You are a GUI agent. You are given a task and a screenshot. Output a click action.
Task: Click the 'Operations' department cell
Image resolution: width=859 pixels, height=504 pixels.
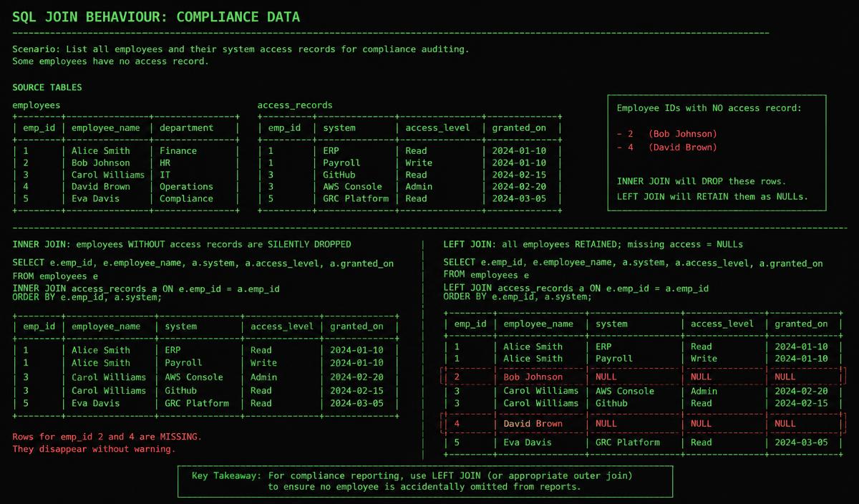point(186,187)
